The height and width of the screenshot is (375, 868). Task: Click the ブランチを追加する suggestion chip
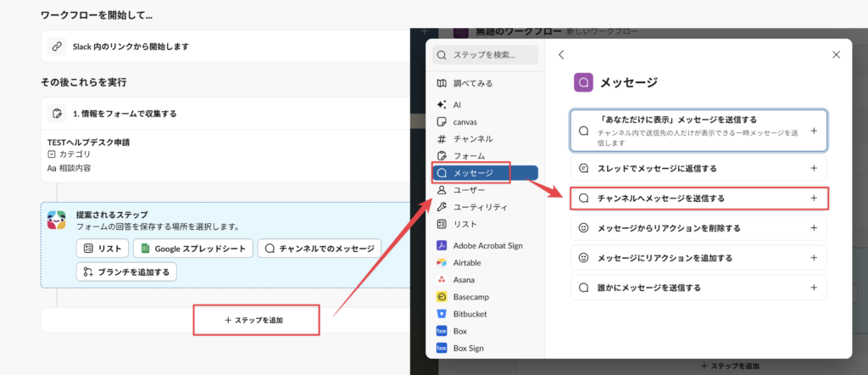126,272
